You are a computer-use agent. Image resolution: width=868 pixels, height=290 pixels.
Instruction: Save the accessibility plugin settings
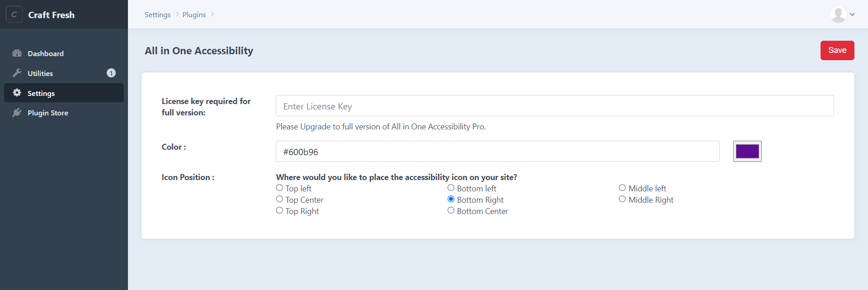pos(837,50)
